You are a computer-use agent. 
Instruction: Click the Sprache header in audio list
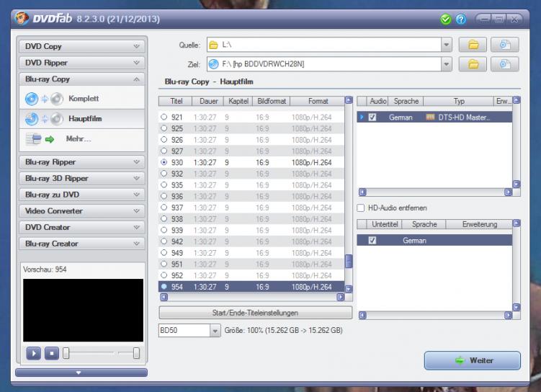point(406,101)
